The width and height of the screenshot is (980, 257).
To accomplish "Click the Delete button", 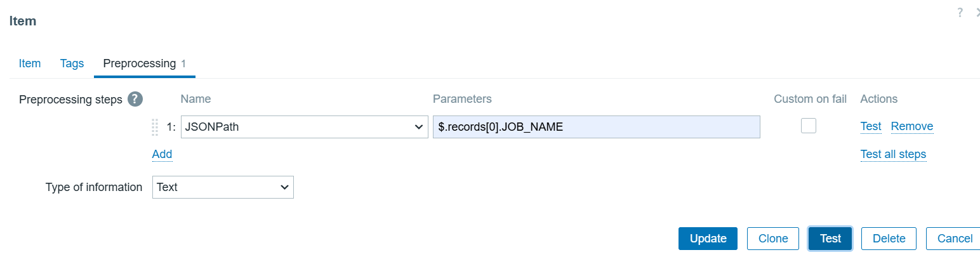I will [888, 239].
